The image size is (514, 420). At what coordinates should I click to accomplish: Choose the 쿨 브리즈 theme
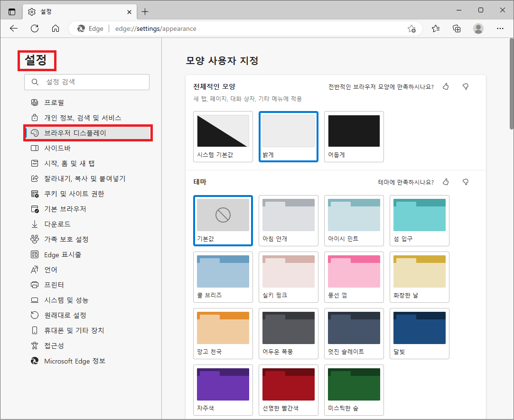pos(223,277)
